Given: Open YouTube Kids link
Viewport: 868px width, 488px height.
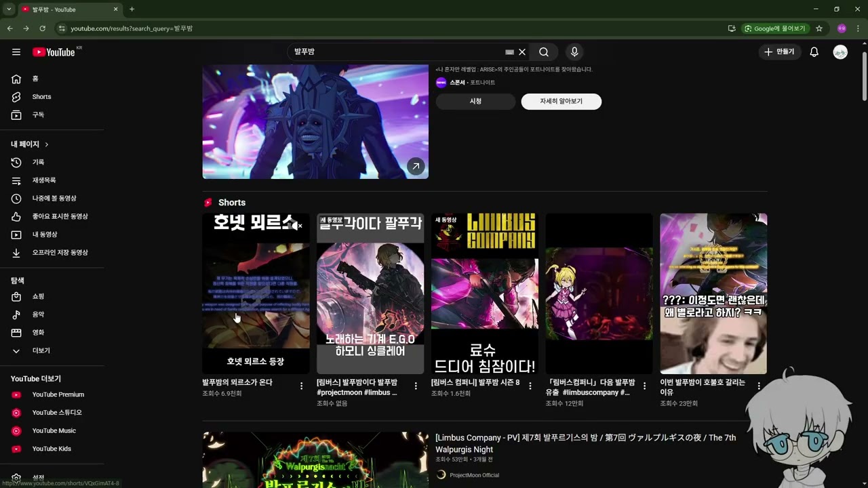Looking at the screenshot, I should pos(52,449).
